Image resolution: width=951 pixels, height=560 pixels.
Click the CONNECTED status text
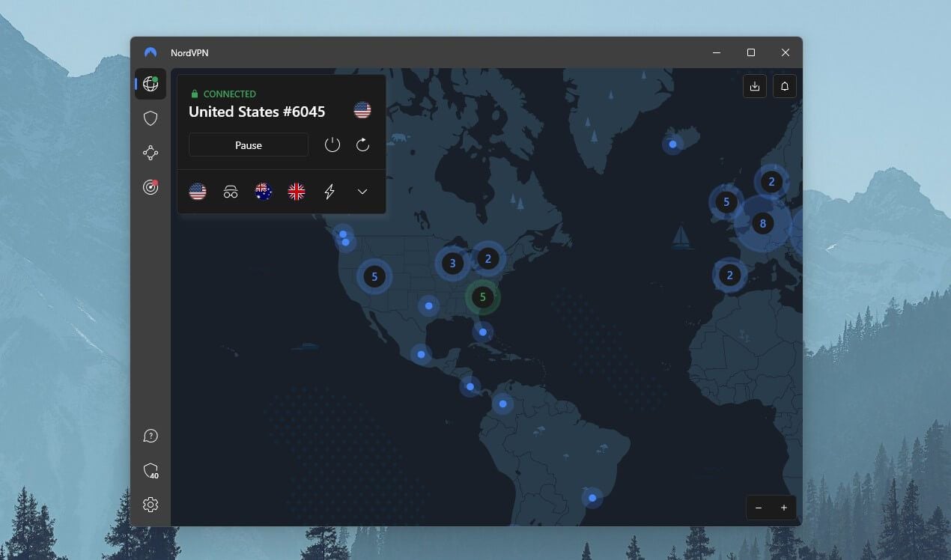coord(230,94)
